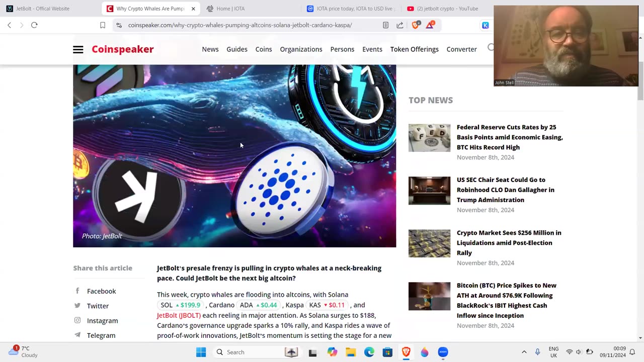
Task: Open the Guides menu
Action: (237, 49)
